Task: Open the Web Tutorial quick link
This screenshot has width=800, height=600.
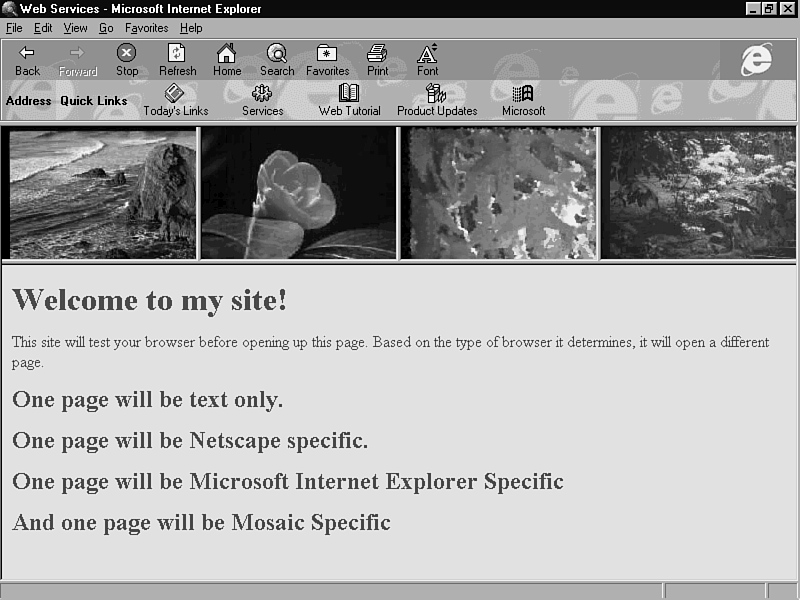Action: click(x=349, y=94)
